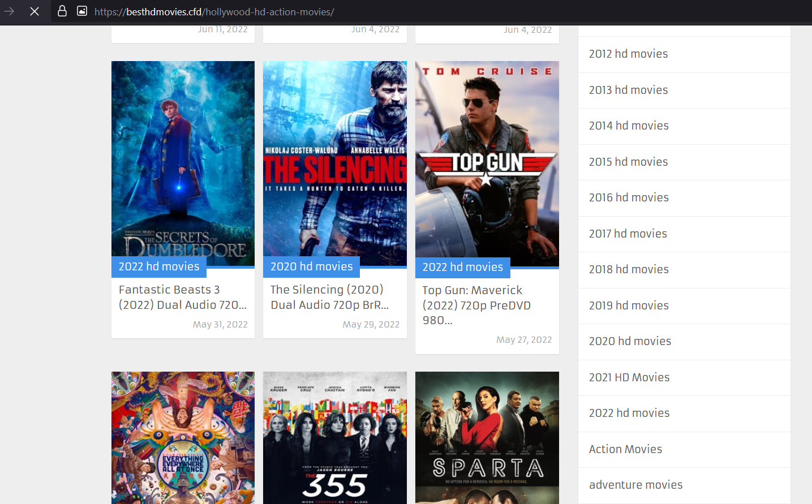The height and width of the screenshot is (504, 812).
Task: Browse 2021 HD Movies category
Action: point(629,377)
